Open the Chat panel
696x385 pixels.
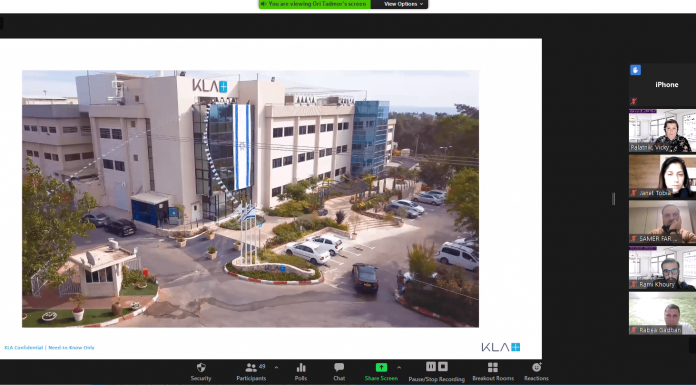pyautogui.click(x=339, y=372)
